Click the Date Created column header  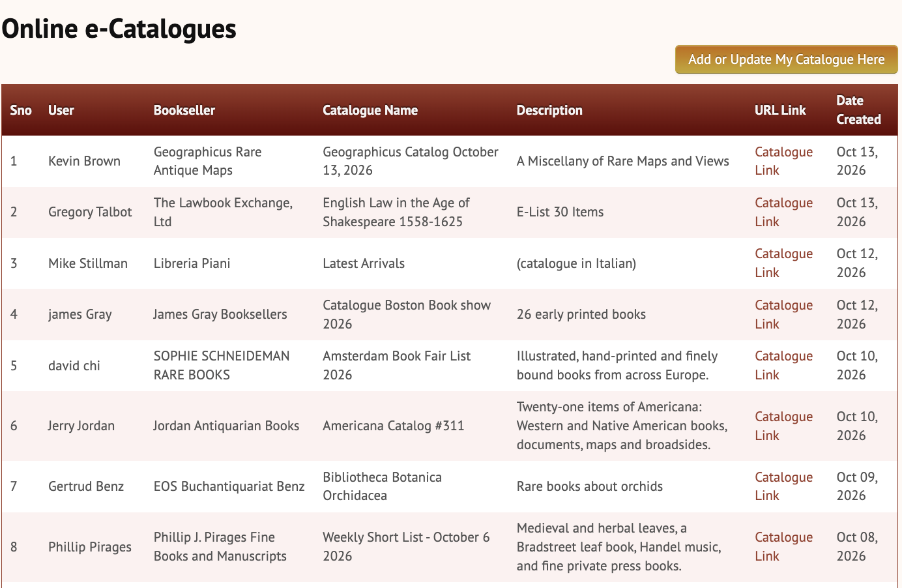pos(859,110)
